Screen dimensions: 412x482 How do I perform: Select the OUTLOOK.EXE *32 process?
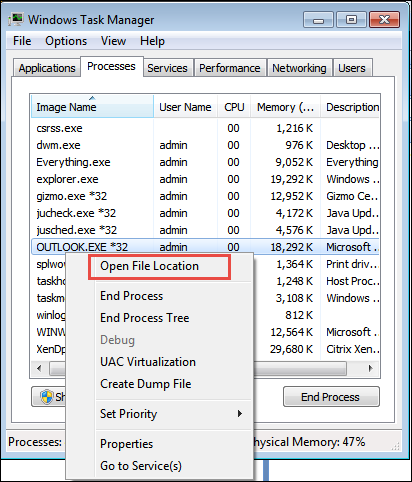(x=205, y=247)
